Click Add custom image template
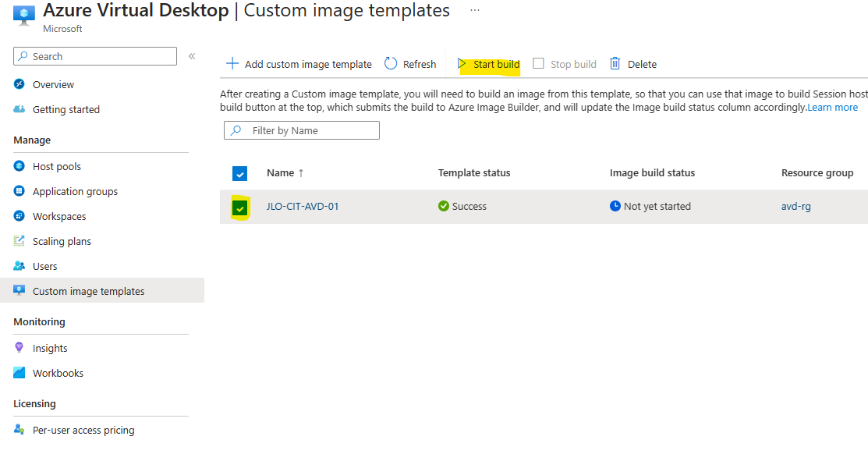This screenshot has width=868, height=454. pos(308,64)
